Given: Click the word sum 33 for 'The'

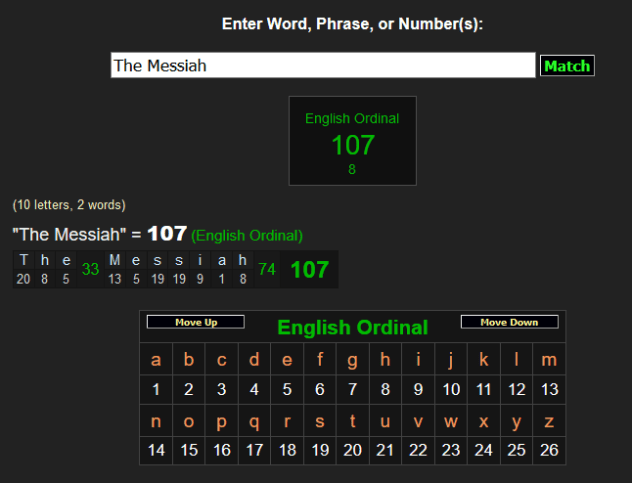Looking at the screenshot, I should click(x=91, y=269).
